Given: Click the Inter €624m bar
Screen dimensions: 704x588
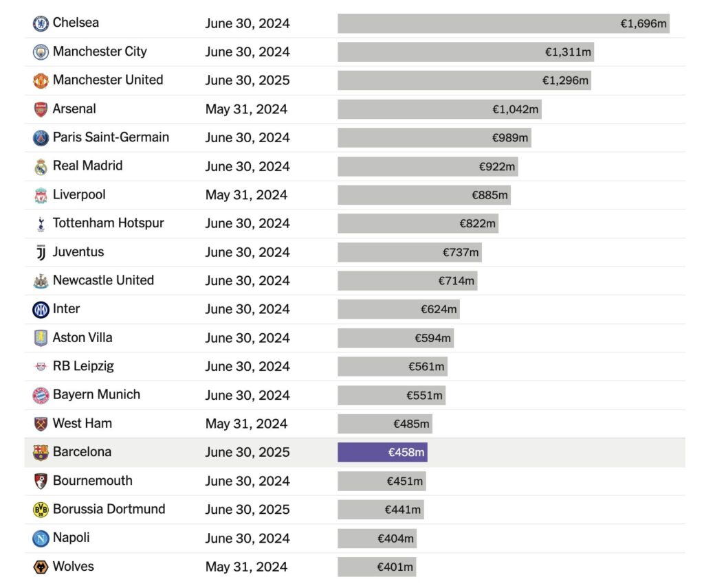Looking at the screenshot, I should (398, 309).
